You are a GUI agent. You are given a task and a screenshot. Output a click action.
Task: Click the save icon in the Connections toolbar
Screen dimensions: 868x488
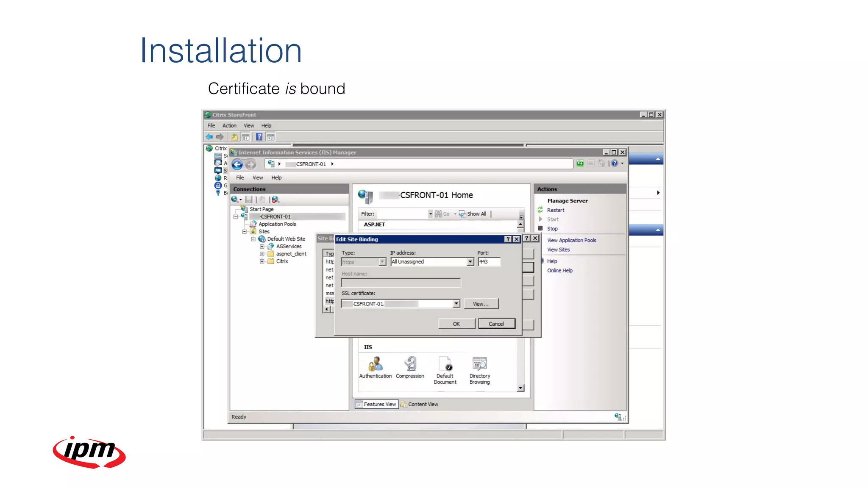coord(249,200)
